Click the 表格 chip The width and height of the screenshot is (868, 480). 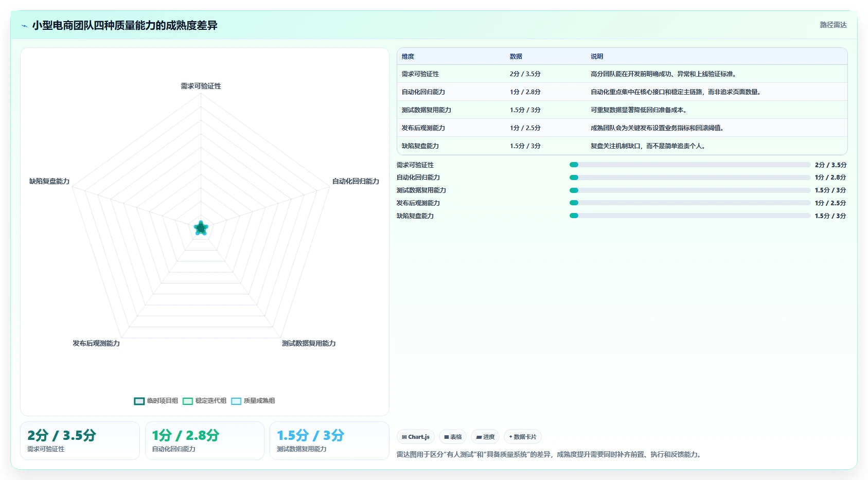[453, 437]
